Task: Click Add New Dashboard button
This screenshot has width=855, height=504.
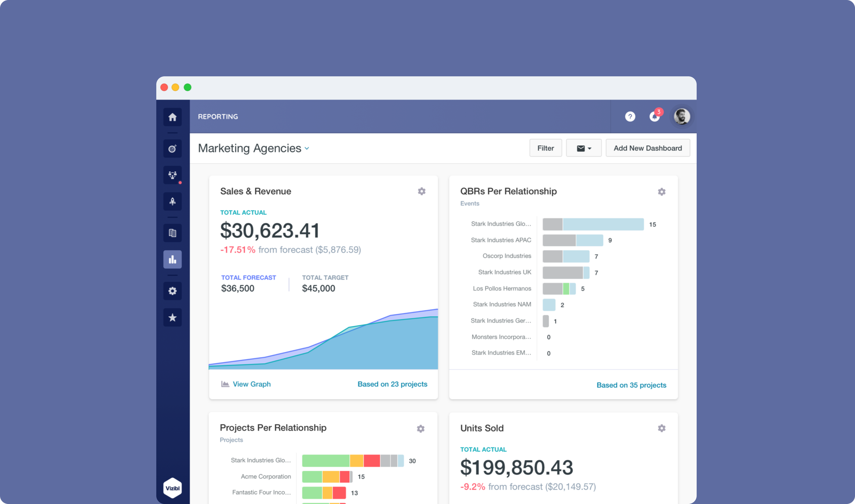Action: point(647,148)
